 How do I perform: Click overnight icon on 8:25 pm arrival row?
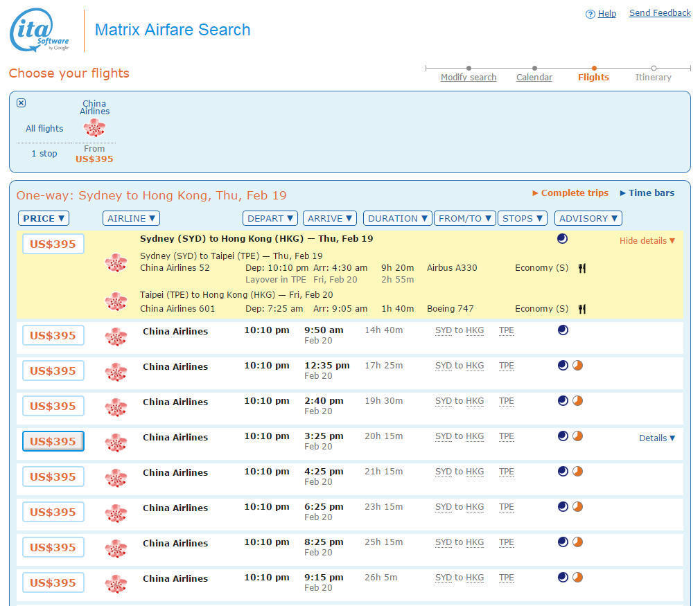click(x=563, y=542)
